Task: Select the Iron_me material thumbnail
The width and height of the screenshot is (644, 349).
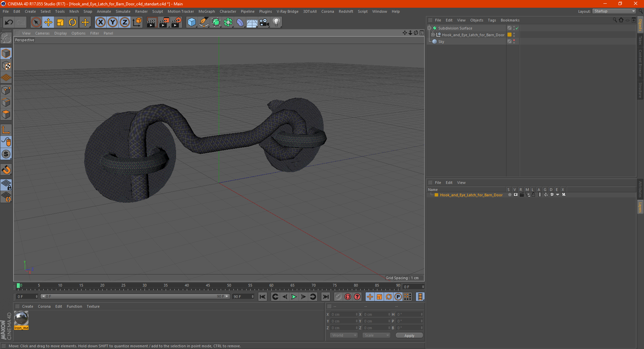Action: [x=21, y=318]
